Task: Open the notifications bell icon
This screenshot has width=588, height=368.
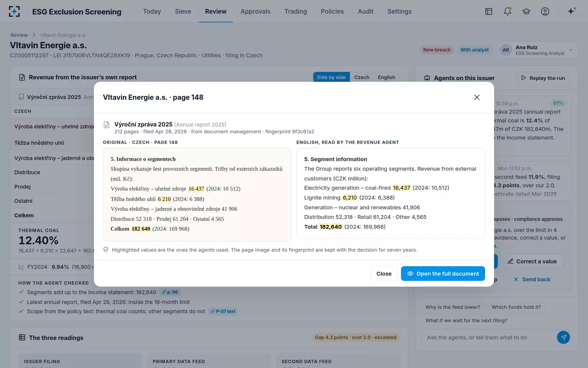Action: tap(508, 11)
